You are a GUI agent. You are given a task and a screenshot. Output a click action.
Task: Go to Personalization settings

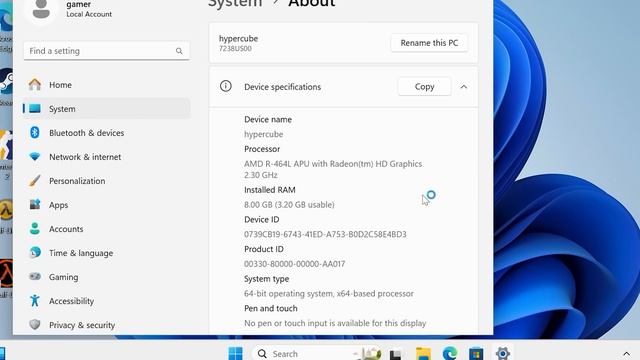pos(106,181)
